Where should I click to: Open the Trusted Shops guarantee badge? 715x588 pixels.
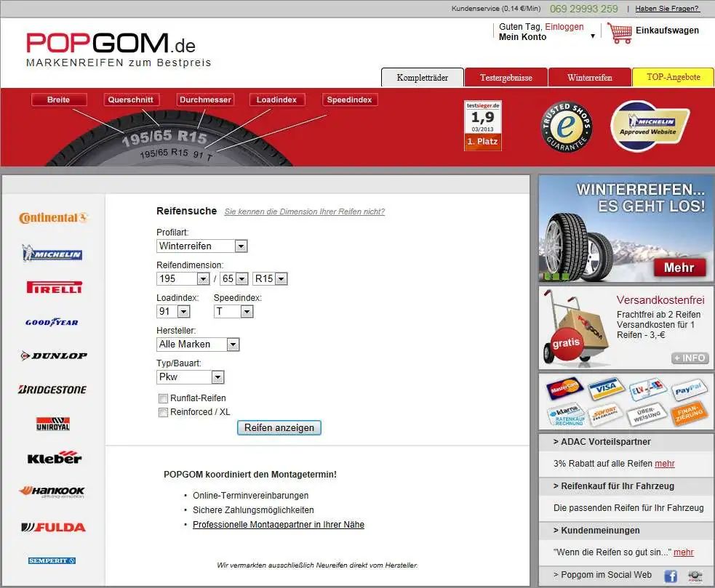click(x=567, y=126)
